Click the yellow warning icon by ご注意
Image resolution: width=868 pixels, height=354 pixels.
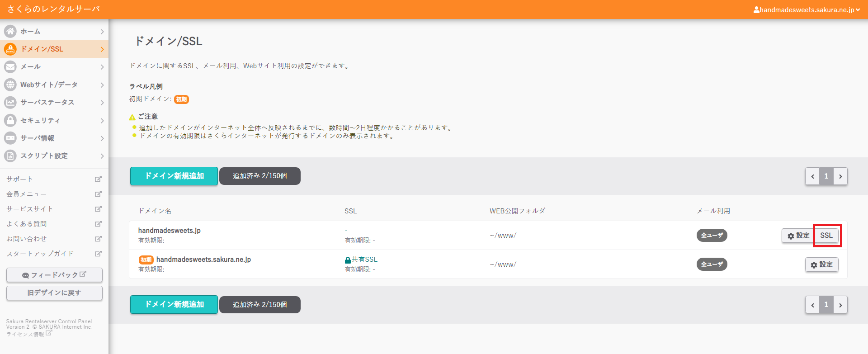point(132,117)
